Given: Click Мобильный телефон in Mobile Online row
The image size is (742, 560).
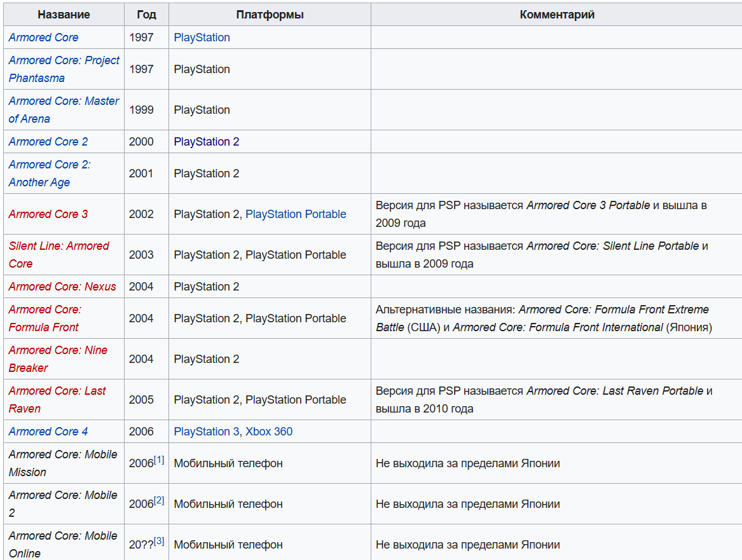Looking at the screenshot, I should tap(228, 544).
